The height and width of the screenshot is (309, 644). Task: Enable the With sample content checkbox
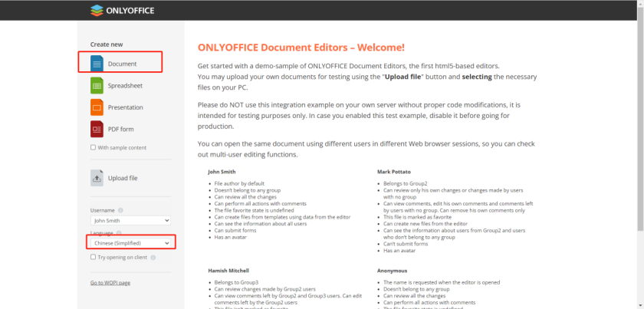[x=93, y=147]
